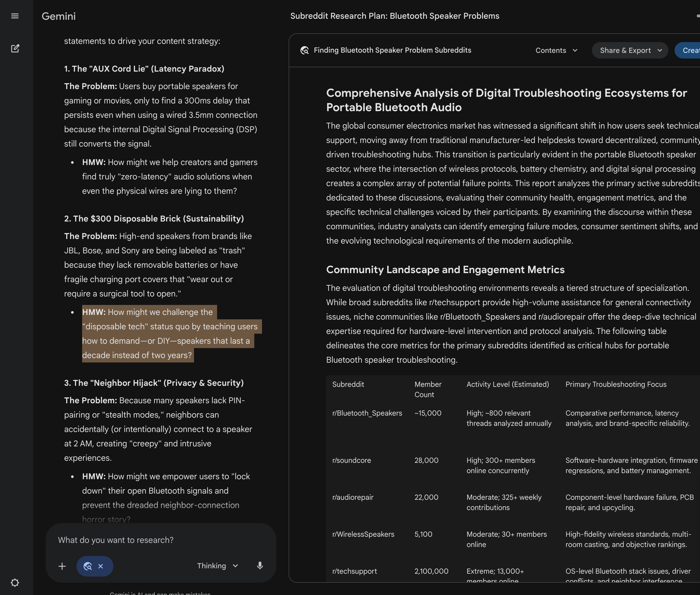Click the Community Landscape and Engagement Metrics heading

[445, 270]
